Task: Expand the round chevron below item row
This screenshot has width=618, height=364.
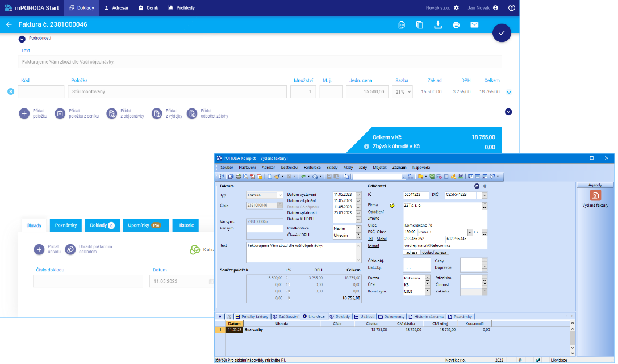Action: click(x=508, y=112)
